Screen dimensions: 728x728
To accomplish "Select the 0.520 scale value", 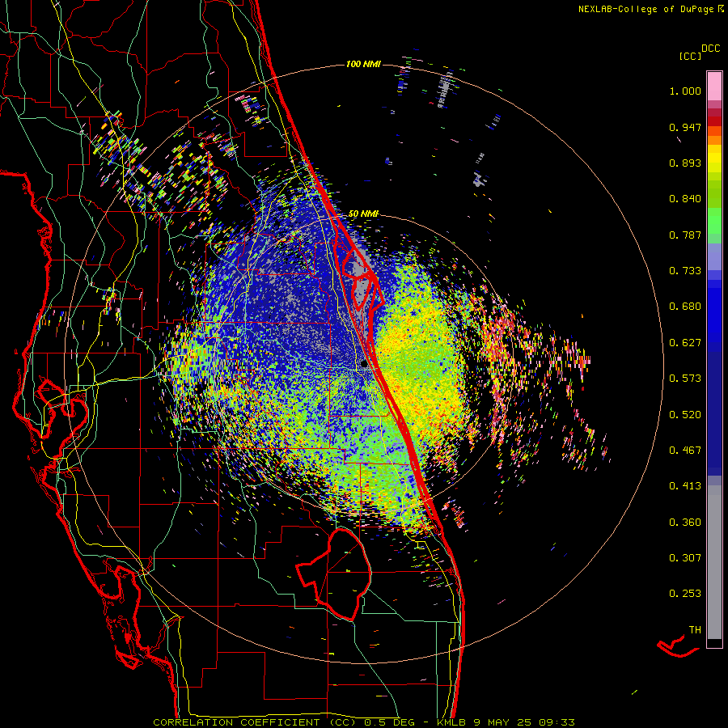I will point(685,415).
